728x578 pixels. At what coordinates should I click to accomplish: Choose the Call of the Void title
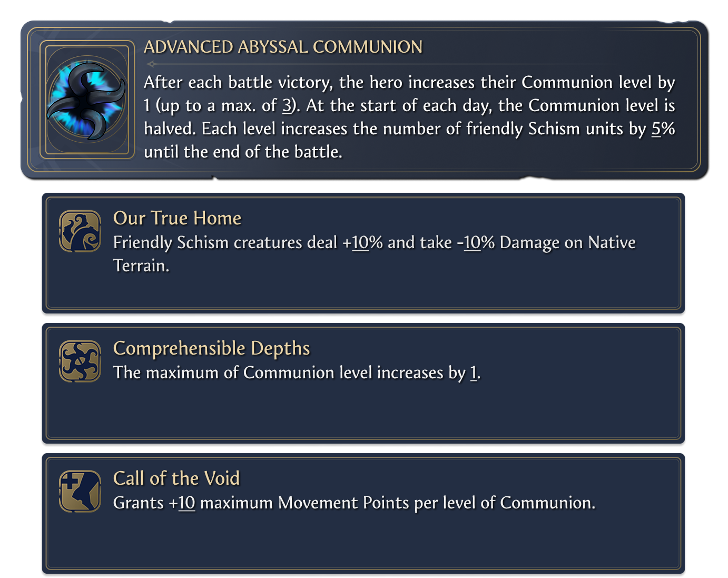[x=176, y=478]
